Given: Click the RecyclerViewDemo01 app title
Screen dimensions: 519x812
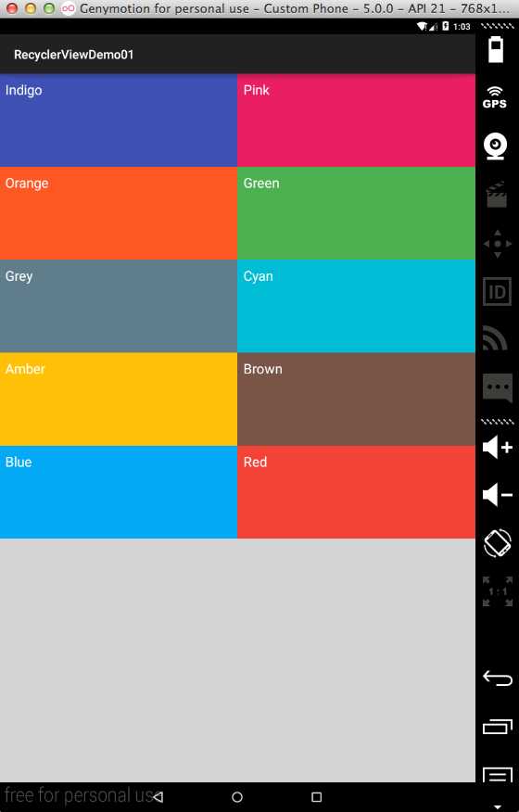Looking at the screenshot, I should tap(73, 55).
